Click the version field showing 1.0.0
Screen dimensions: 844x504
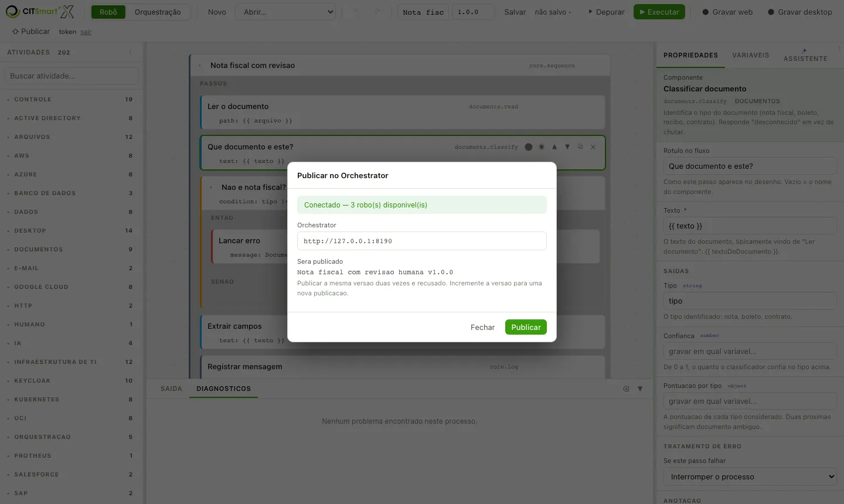click(474, 12)
